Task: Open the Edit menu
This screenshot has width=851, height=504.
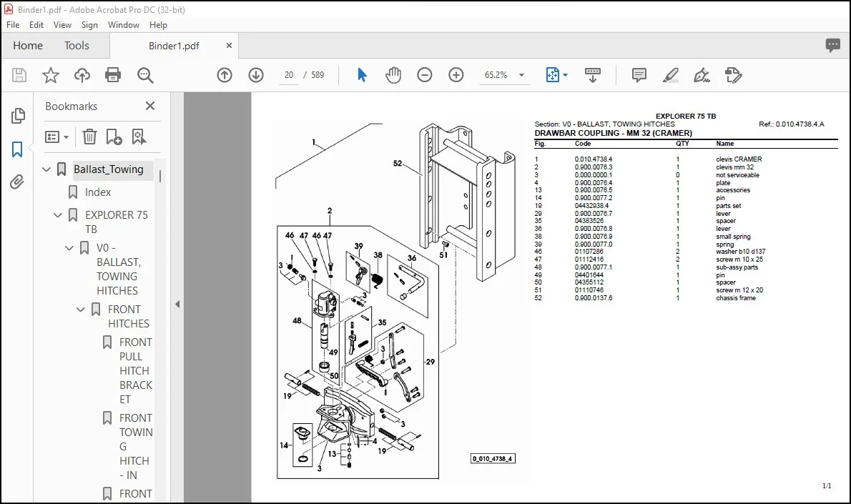Action: pyautogui.click(x=36, y=25)
